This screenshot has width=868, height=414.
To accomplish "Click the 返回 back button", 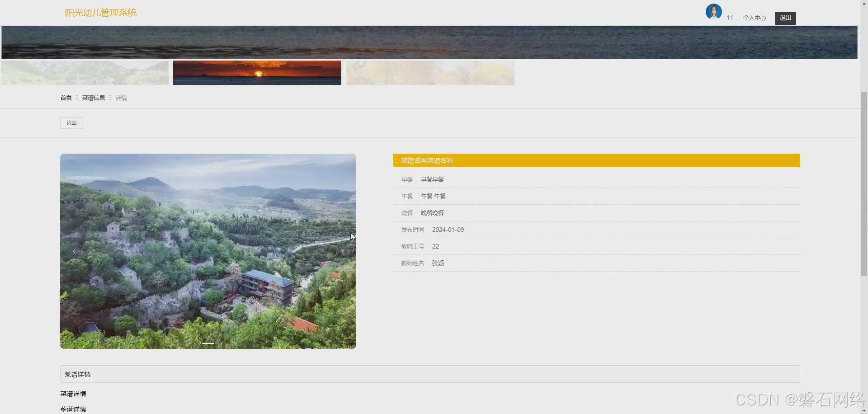I will pyautogui.click(x=71, y=123).
